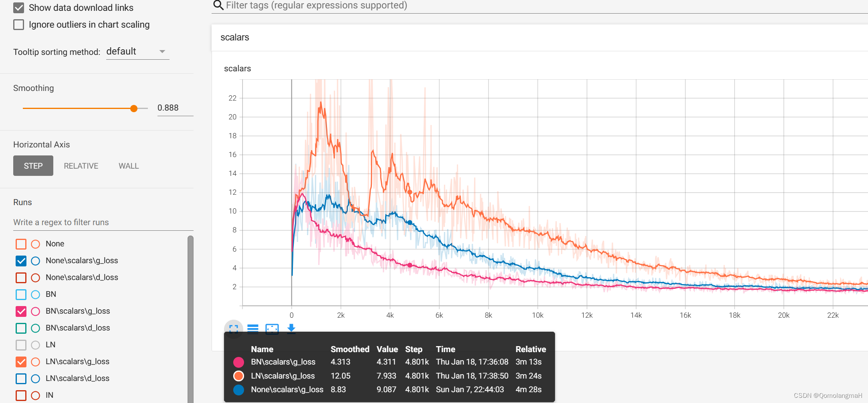Click the colored circle next to the IN run
The width and height of the screenshot is (868, 403).
coord(35,395)
